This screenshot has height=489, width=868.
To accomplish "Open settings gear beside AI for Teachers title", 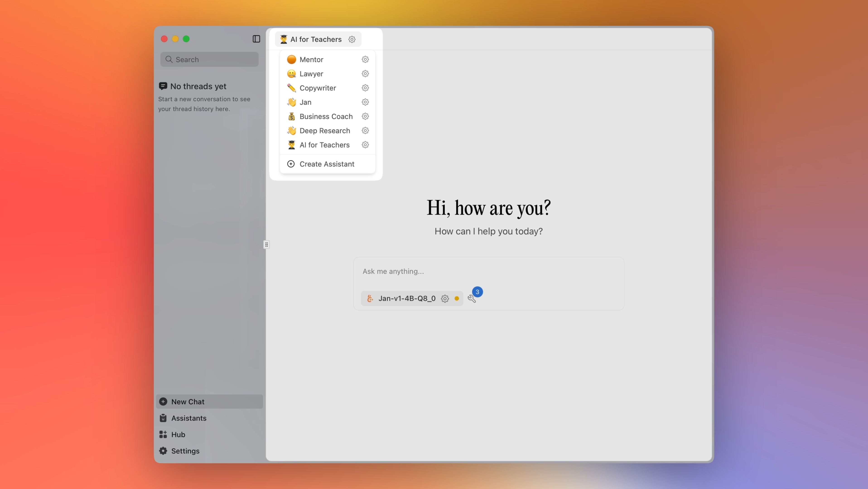I will point(352,39).
